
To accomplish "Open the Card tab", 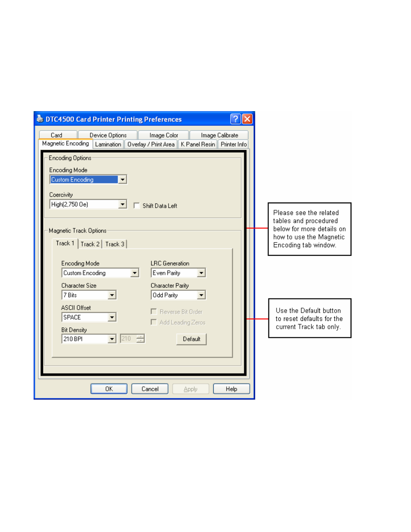I will click(58, 135).
